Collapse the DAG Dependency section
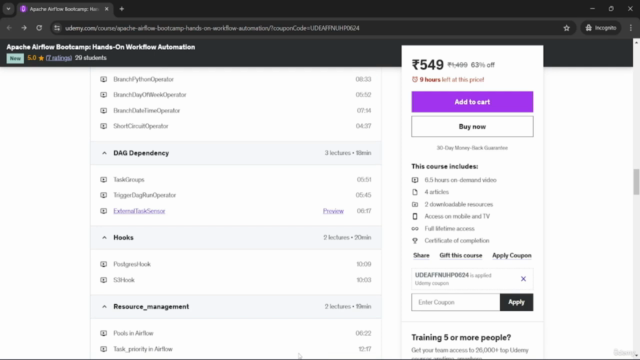This screenshot has width=640, height=360. click(104, 153)
